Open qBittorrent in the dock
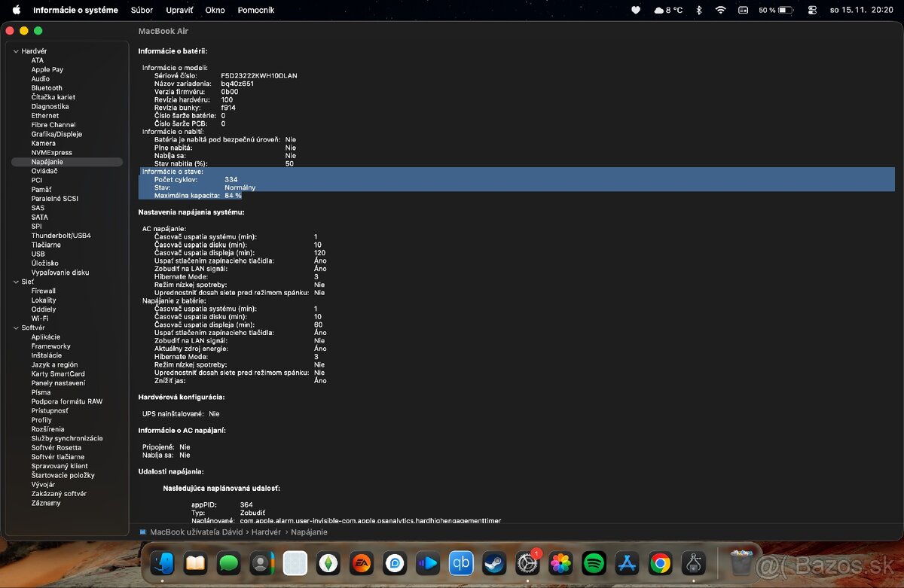The width and height of the screenshot is (904, 588). (461, 563)
